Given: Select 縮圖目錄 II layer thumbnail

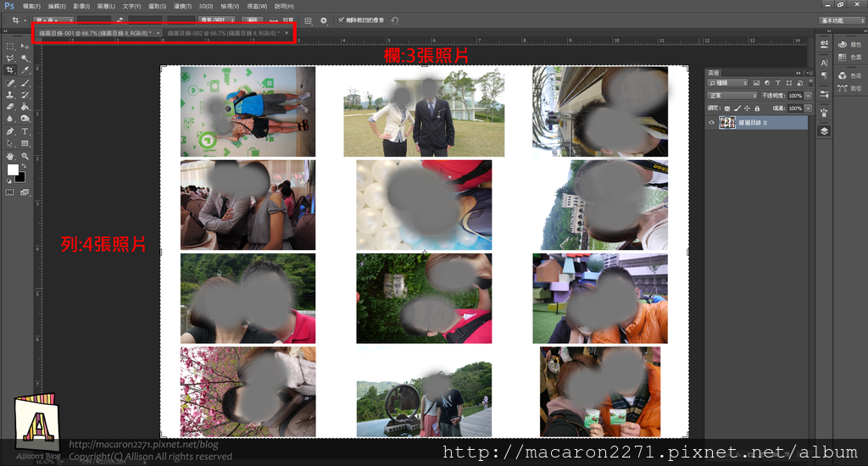Looking at the screenshot, I should point(726,122).
